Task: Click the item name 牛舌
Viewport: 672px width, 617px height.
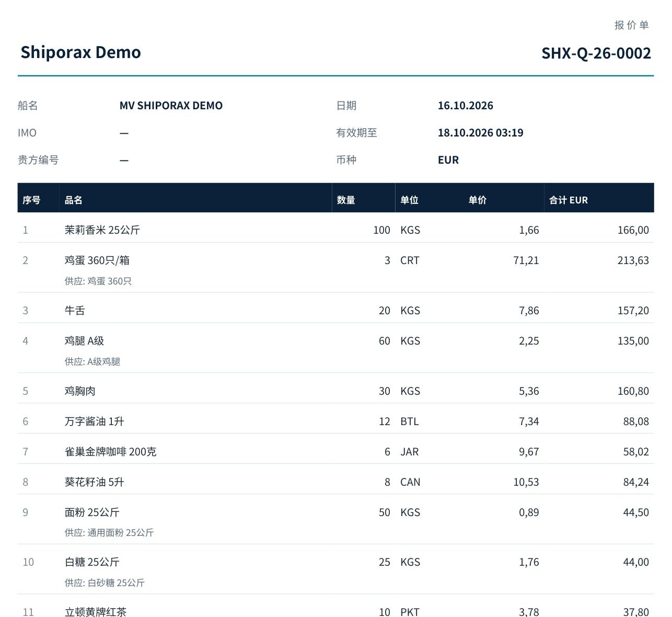Action: (75, 311)
